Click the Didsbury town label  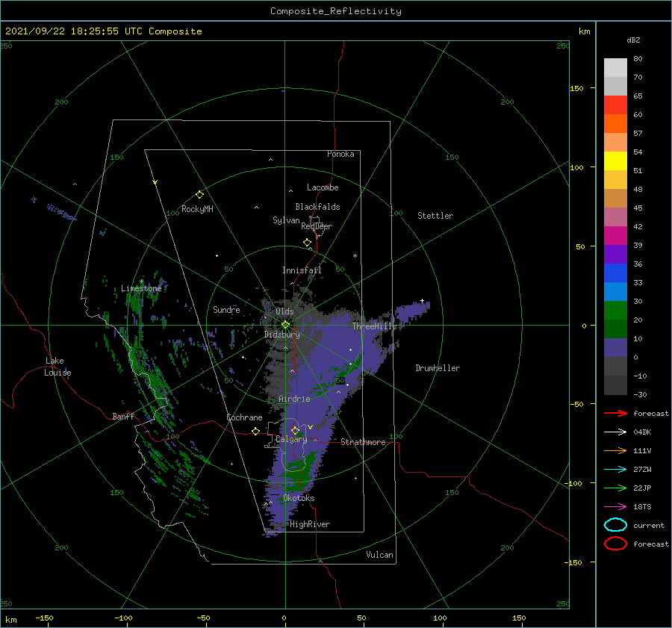(282, 335)
